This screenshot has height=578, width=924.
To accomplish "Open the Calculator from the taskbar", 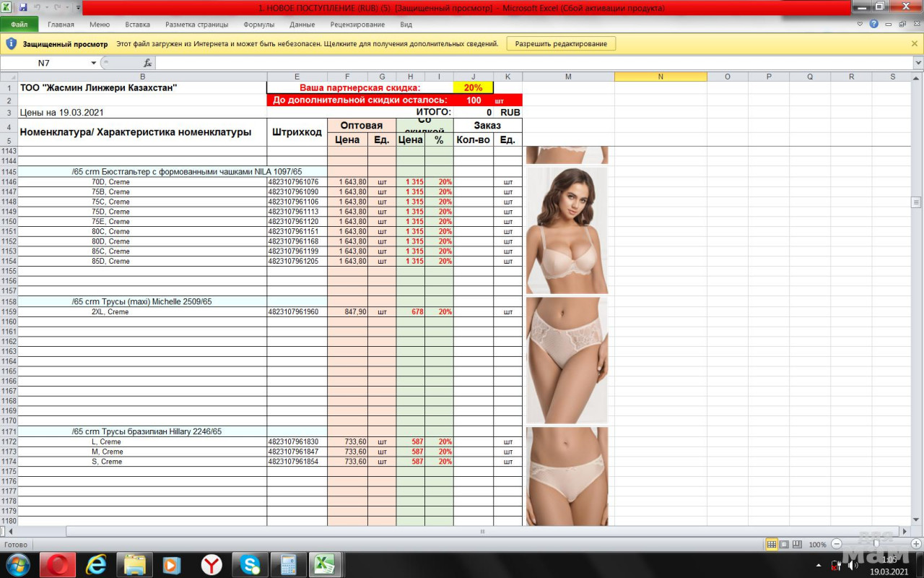I will pos(289,564).
